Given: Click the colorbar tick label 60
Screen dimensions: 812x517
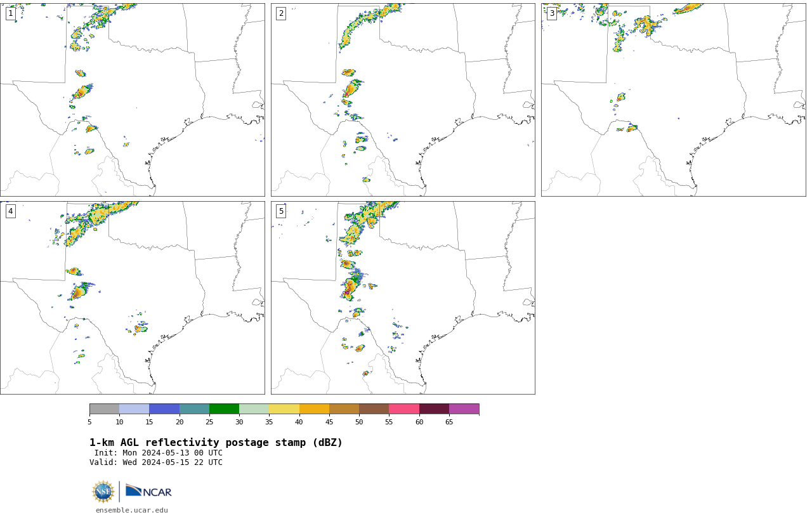Looking at the screenshot, I should coord(419,422).
